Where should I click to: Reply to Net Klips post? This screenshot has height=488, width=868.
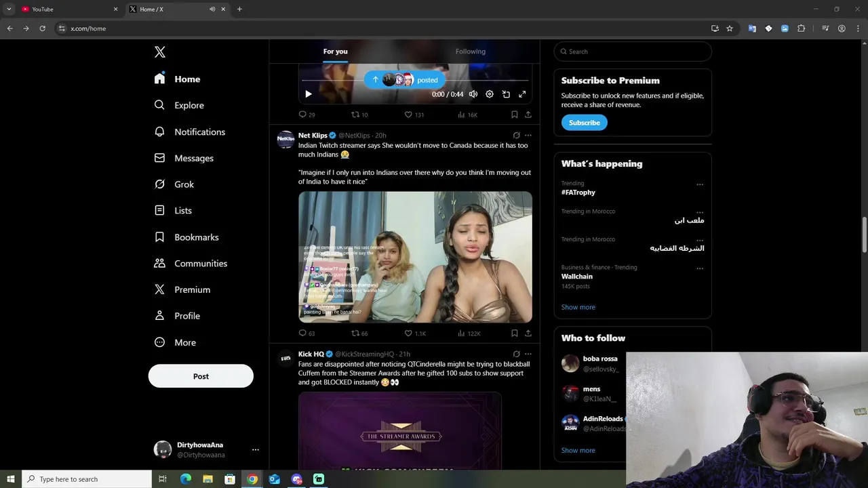307,333
